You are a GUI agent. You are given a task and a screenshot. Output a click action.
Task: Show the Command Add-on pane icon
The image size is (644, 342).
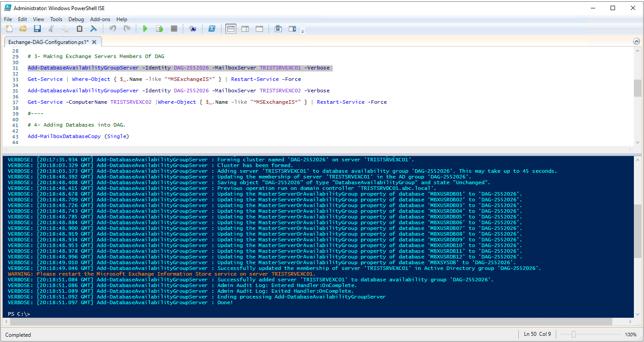point(292,29)
